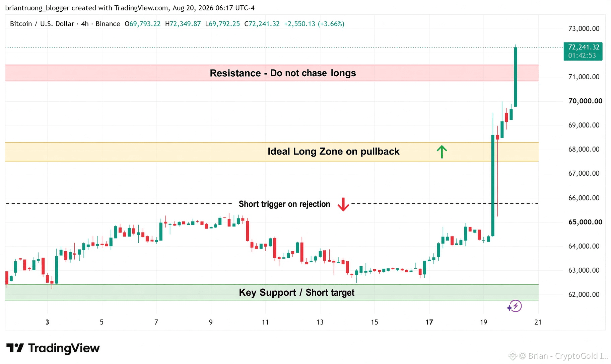This screenshot has height=364, width=611.
Task: Click date label 17 on the time axis
Action: coord(429,322)
